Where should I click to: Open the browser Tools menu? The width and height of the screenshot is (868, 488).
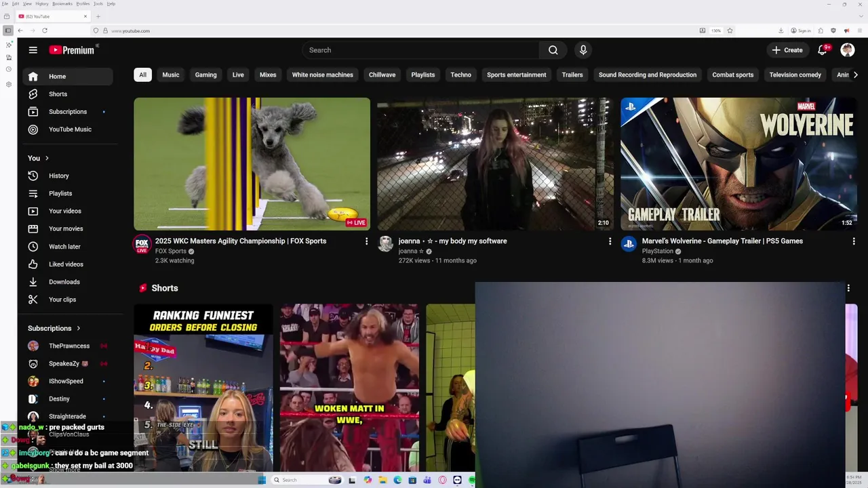[x=98, y=3]
